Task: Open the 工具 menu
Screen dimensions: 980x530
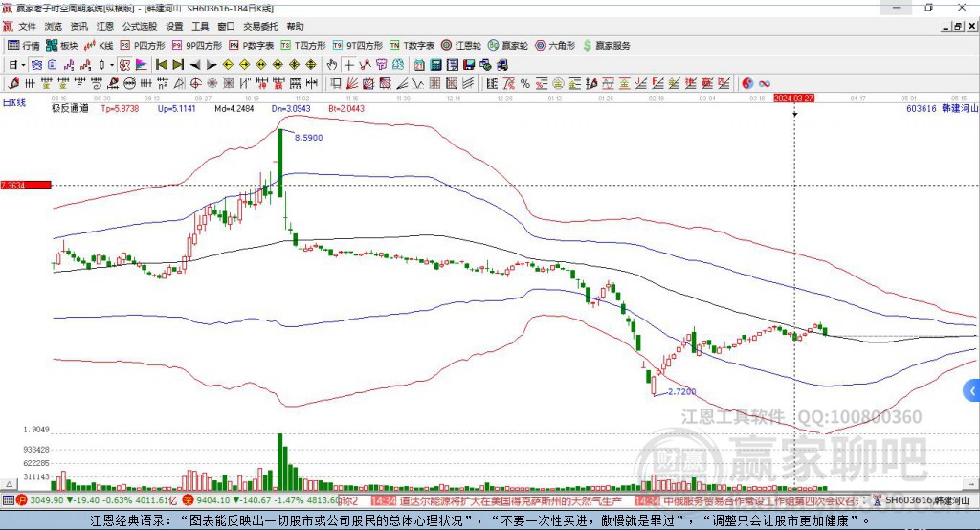Action: point(200,26)
